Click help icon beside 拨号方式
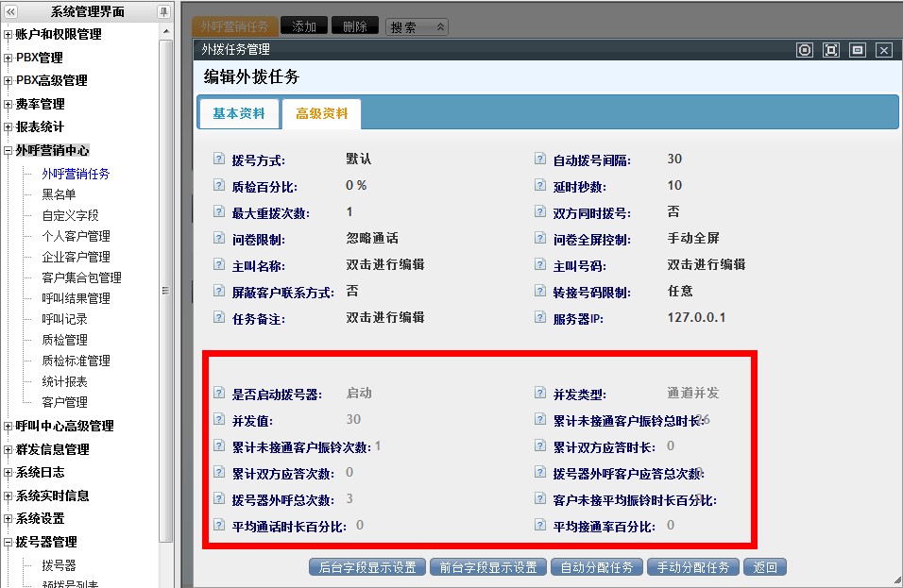 coord(219,159)
